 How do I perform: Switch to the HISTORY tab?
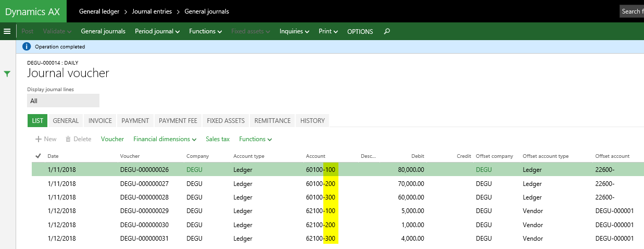(312, 120)
